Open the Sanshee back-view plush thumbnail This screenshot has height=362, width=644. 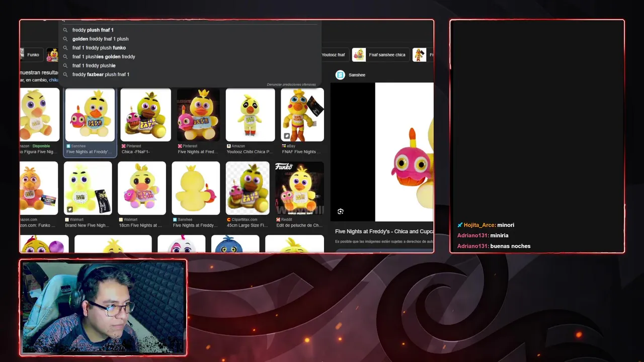[196, 188]
